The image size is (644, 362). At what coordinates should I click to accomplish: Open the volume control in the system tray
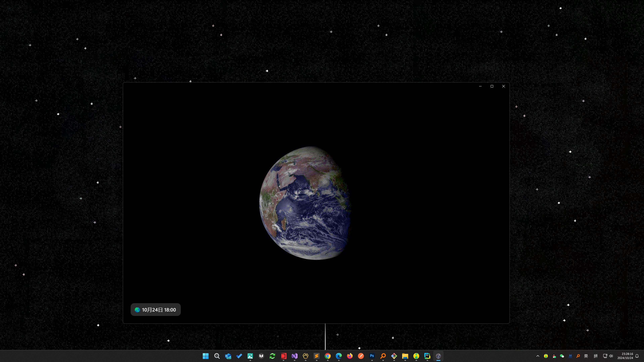pos(611,356)
